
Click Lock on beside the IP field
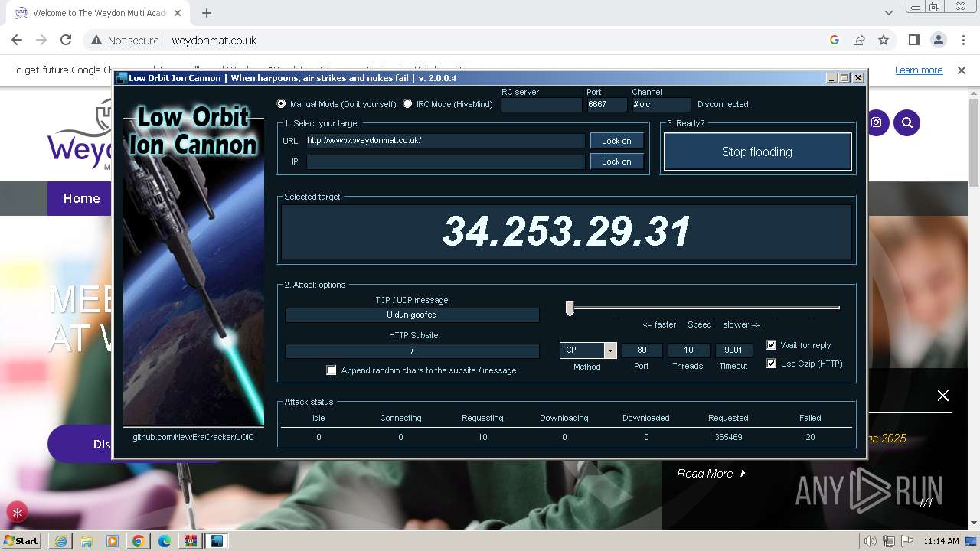616,161
